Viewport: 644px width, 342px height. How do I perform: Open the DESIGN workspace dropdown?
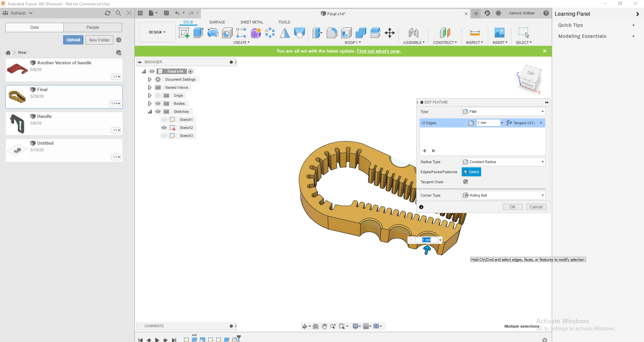(x=157, y=32)
